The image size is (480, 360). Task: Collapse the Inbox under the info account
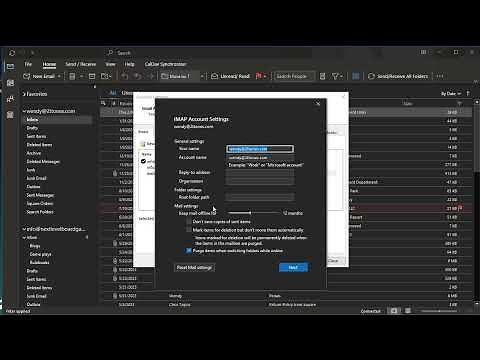click(x=24, y=238)
